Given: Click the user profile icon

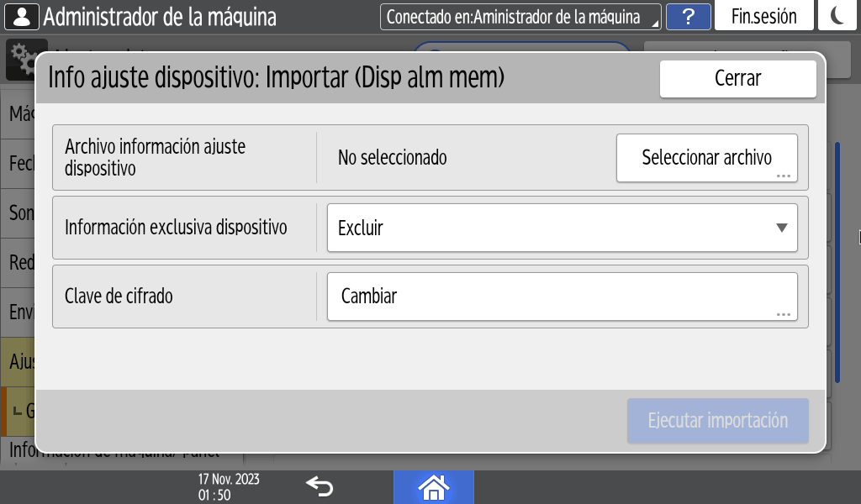Looking at the screenshot, I should click(x=21, y=16).
